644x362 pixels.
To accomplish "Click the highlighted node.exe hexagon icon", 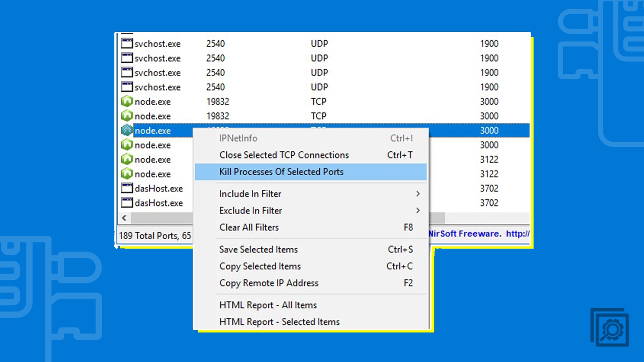I will [127, 131].
